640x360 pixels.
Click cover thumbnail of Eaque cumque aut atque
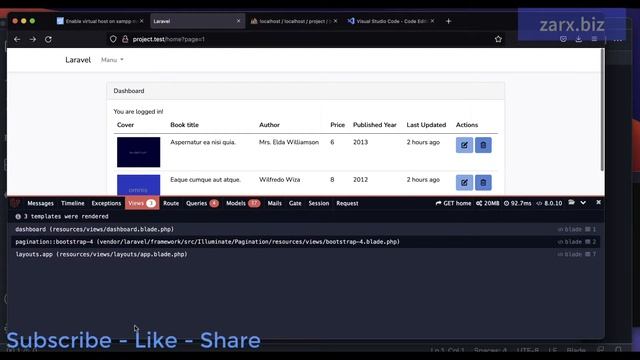(x=138, y=185)
